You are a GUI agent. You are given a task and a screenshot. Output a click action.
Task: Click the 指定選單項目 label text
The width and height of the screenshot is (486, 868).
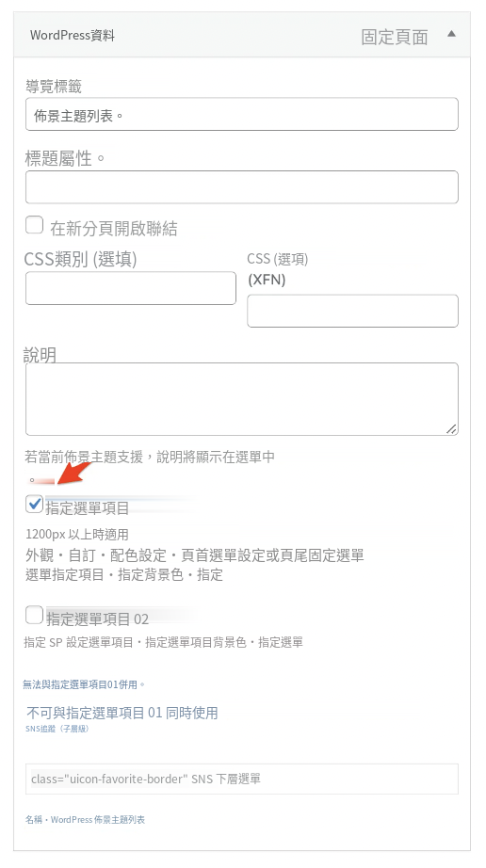(x=88, y=507)
